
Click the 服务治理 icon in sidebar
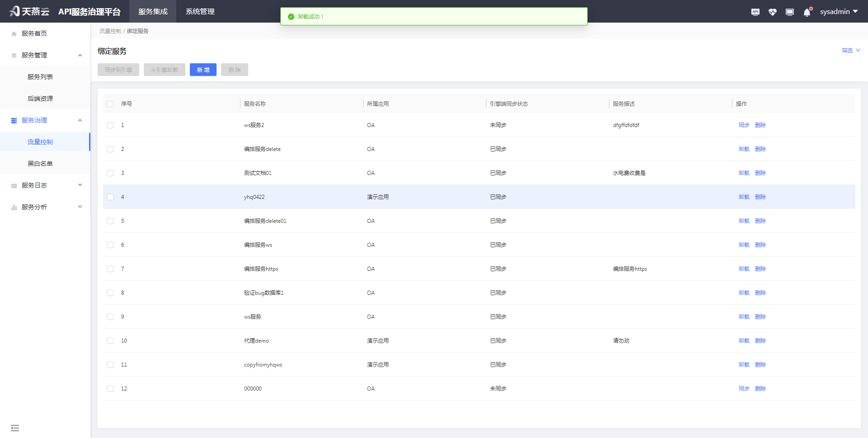[14, 120]
